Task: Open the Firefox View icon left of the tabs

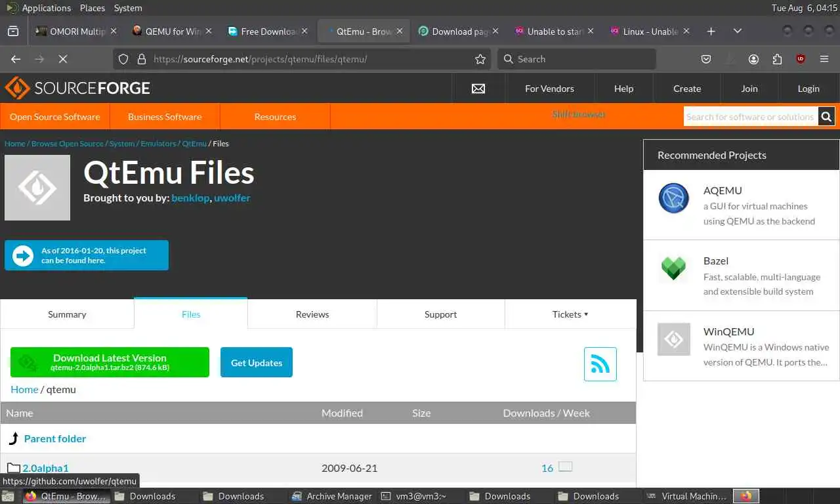Action: pos(12,31)
